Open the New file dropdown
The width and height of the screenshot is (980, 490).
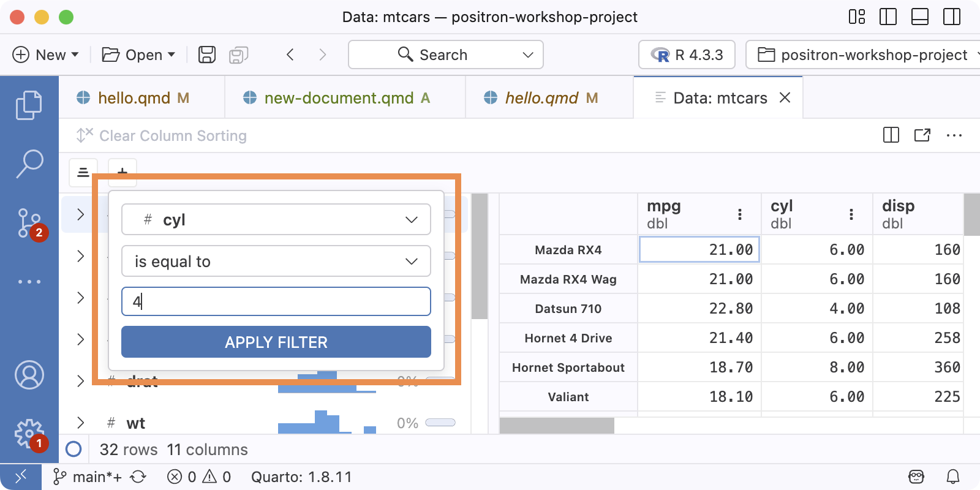coord(46,55)
